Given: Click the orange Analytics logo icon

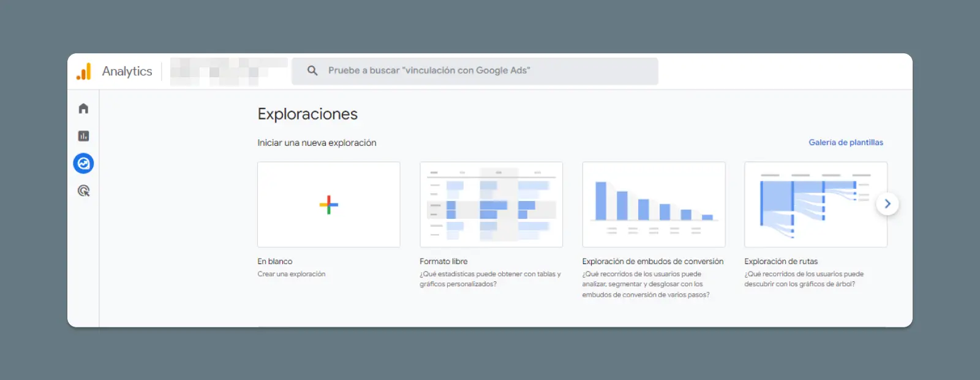Looking at the screenshot, I should coord(84,71).
